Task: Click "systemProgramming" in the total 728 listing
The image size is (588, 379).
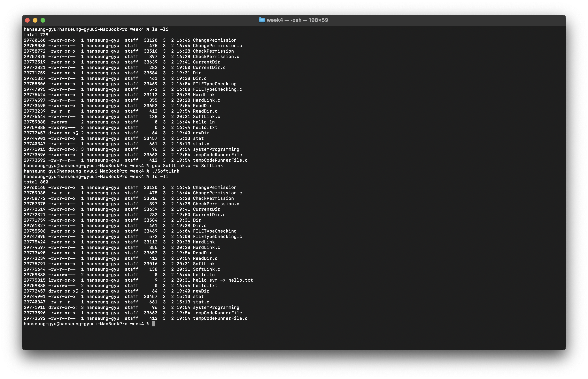Action: click(x=216, y=149)
